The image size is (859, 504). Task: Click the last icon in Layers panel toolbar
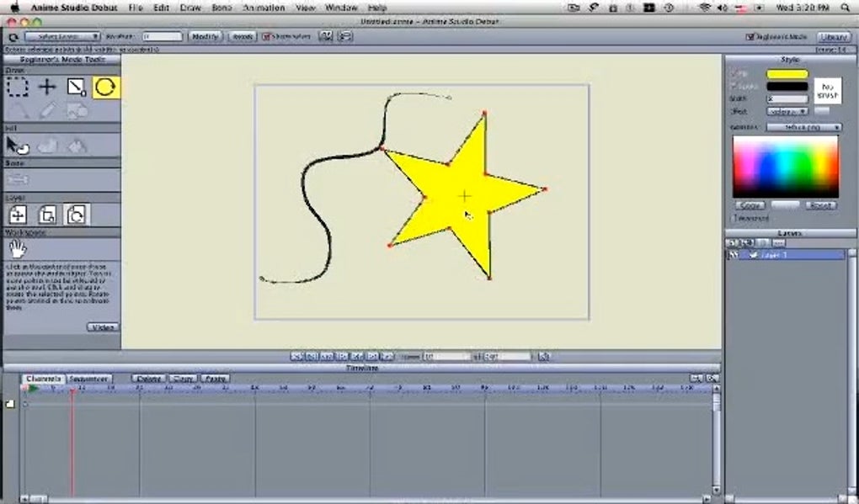[x=778, y=243]
